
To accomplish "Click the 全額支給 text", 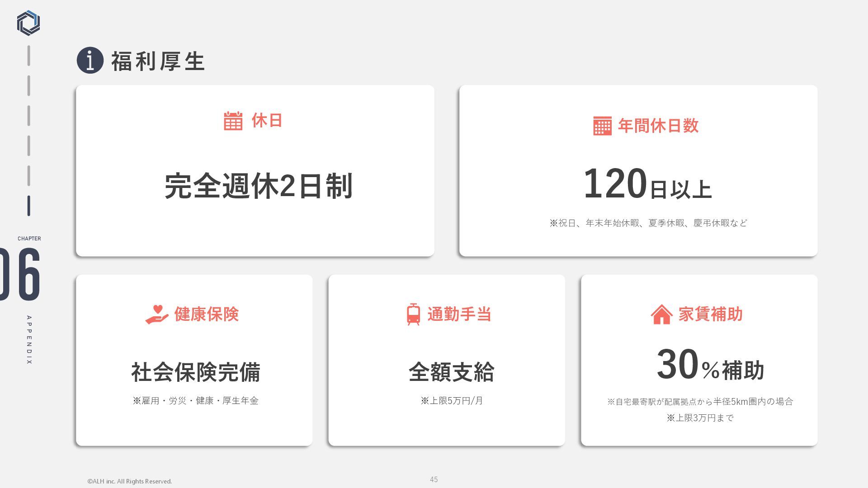I will [x=452, y=372].
